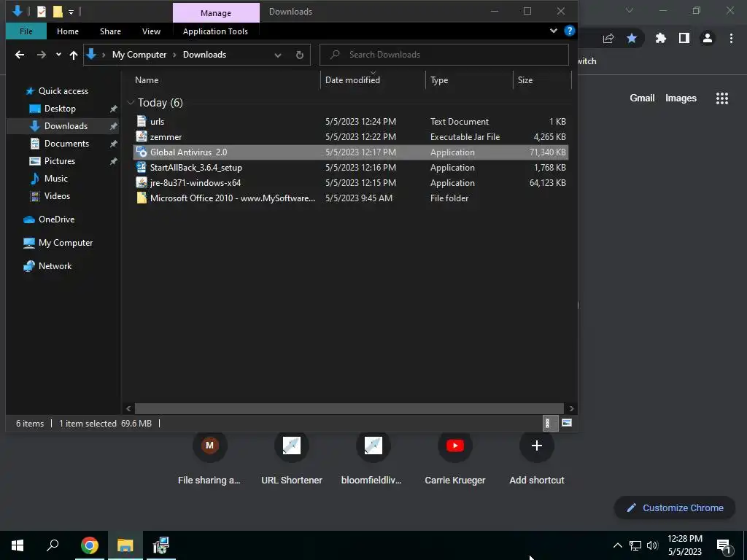Click Global Antivirus 2.0 application icon
This screenshot has width=747, height=560.
pos(142,152)
